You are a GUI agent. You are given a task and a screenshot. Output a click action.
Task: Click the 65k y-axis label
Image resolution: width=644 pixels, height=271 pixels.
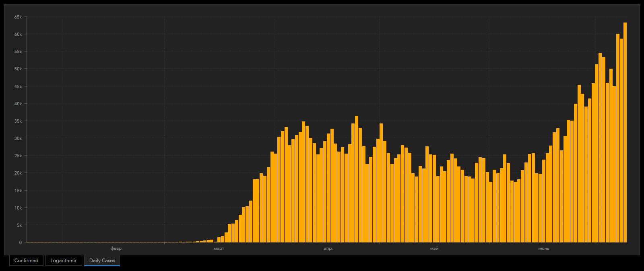[18, 17]
